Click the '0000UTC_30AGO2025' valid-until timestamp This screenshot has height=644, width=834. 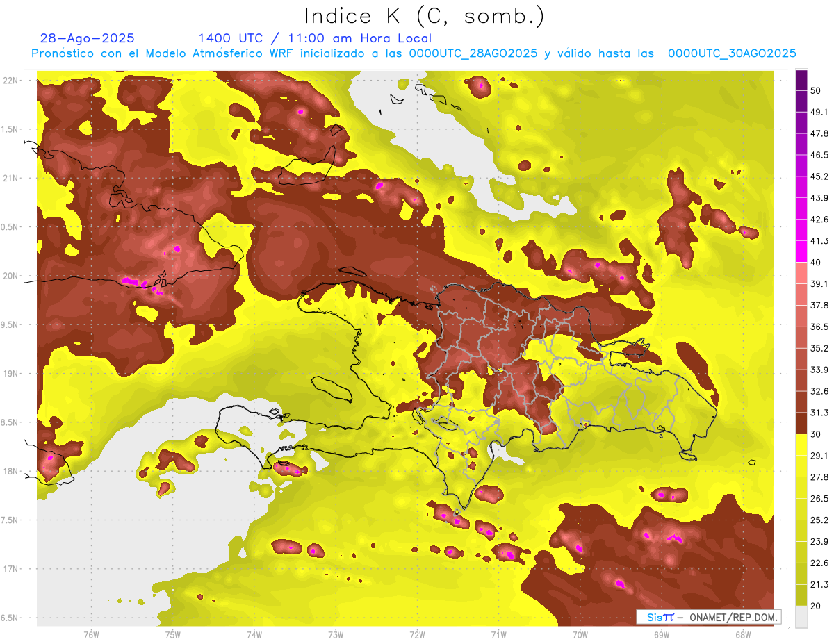click(x=732, y=53)
